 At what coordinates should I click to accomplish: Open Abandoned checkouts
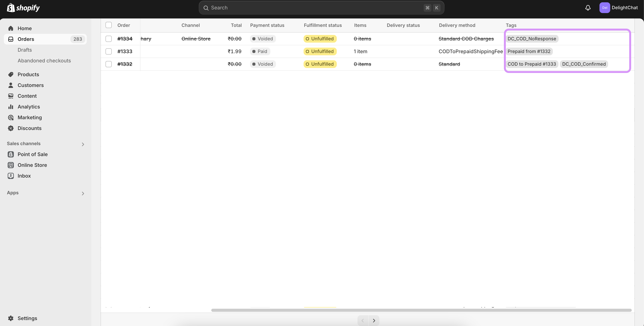pos(44,60)
